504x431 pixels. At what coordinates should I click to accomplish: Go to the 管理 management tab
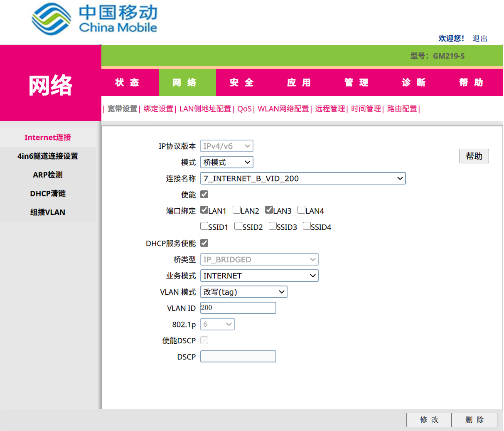[x=356, y=83]
